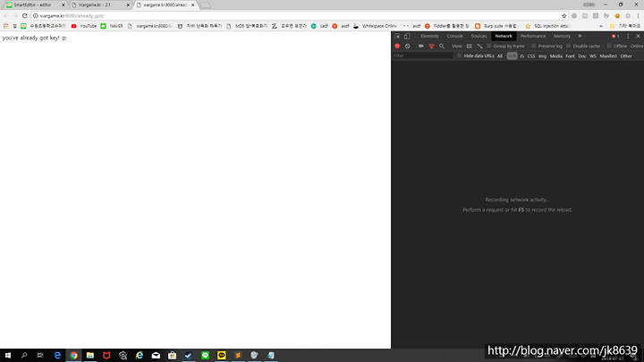Open the Online throttling dropdown
The width and height of the screenshot is (644, 362).
point(637,46)
